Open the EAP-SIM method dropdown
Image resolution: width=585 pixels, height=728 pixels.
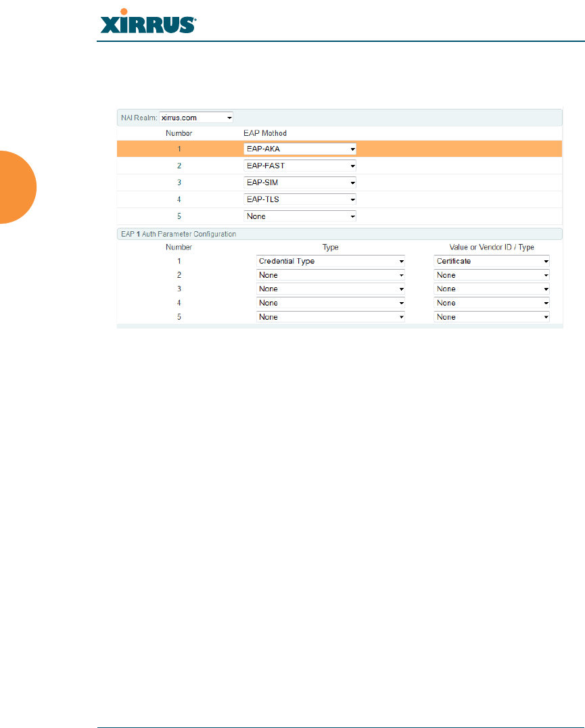click(300, 183)
